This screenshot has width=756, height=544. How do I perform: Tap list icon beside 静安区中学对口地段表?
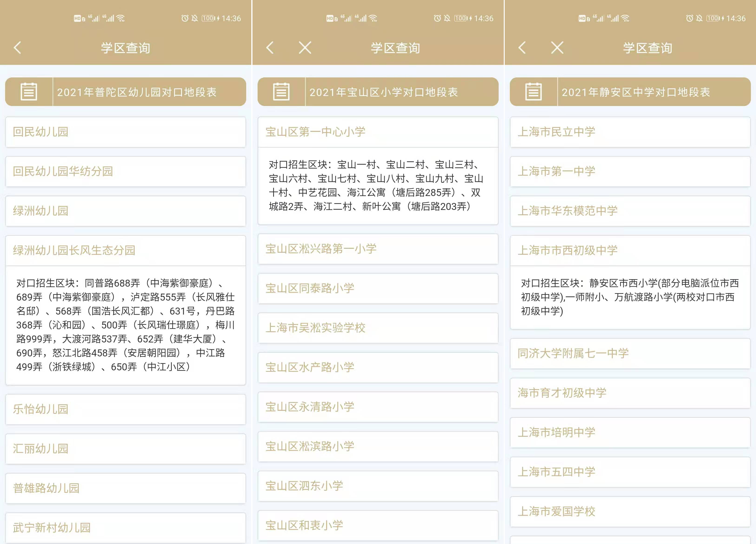533,92
